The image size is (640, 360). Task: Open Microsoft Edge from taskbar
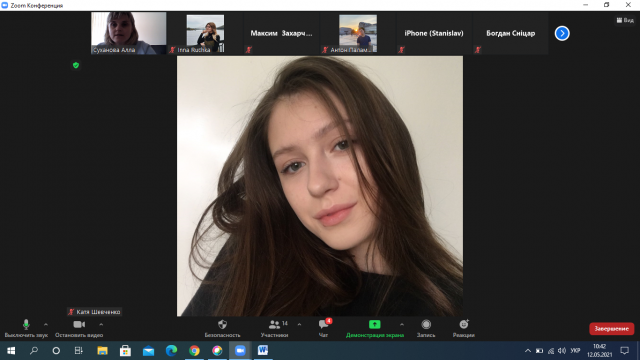(171, 351)
